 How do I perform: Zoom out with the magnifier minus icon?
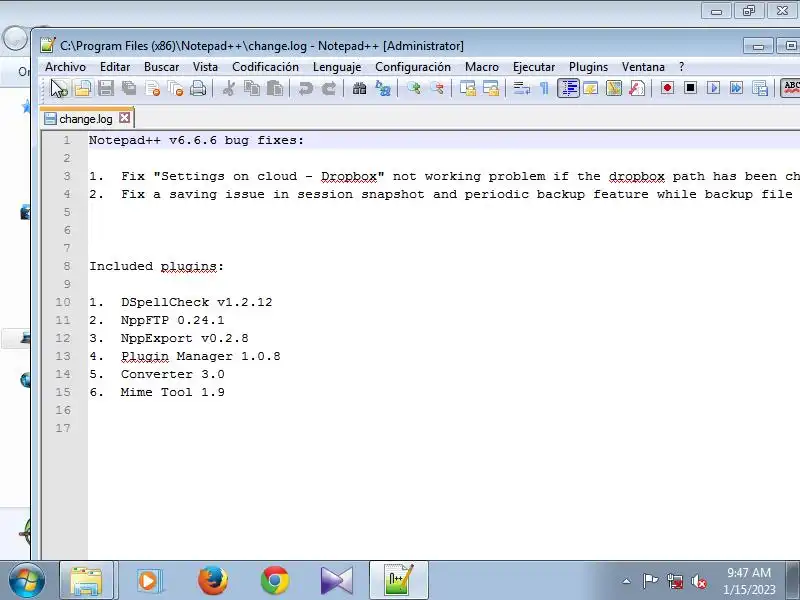pos(437,88)
